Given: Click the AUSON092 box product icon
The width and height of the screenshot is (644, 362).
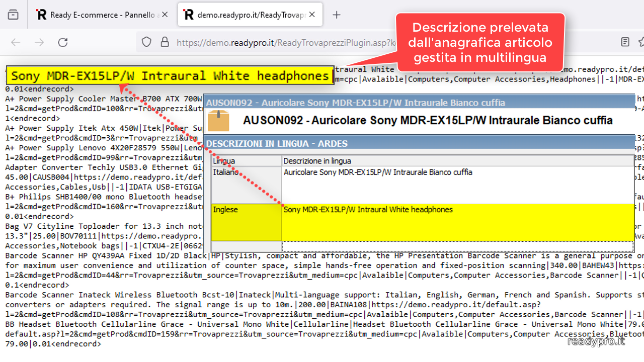Looking at the screenshot, I should 219,121.
